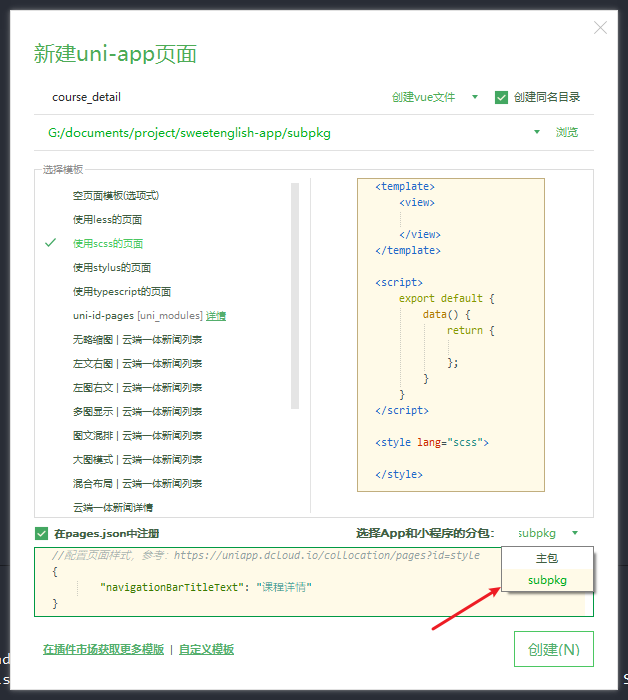
Task: Open the 在插件市场获取更多模版 link
Action: [104, 649]
